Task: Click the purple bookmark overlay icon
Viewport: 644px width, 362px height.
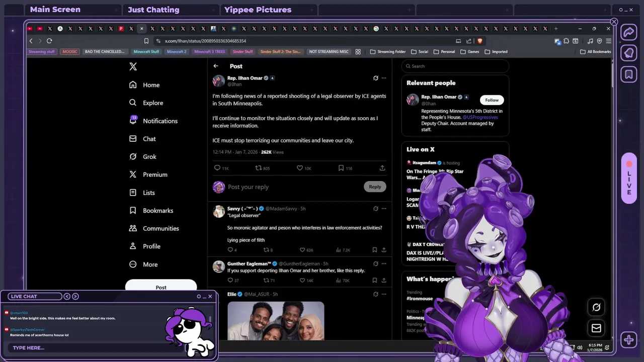Action: (629, 74)
